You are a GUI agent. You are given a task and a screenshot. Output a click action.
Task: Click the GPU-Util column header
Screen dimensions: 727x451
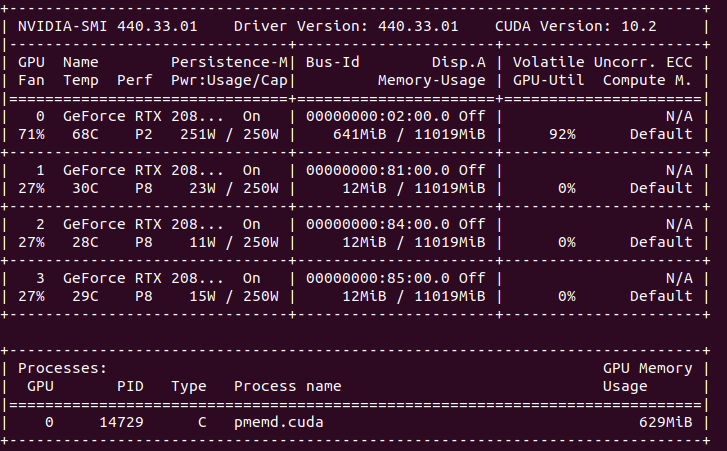(548, 80)
